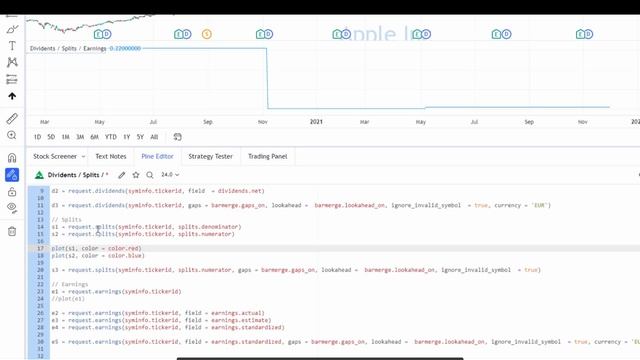Hide all drawings with eye icon
This screenshot has height=360, width=640.
point(12,207)
